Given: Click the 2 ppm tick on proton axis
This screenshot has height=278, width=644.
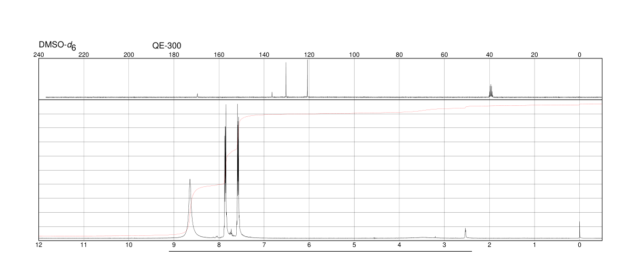Looking at the screenshot, I should [489, 245].
